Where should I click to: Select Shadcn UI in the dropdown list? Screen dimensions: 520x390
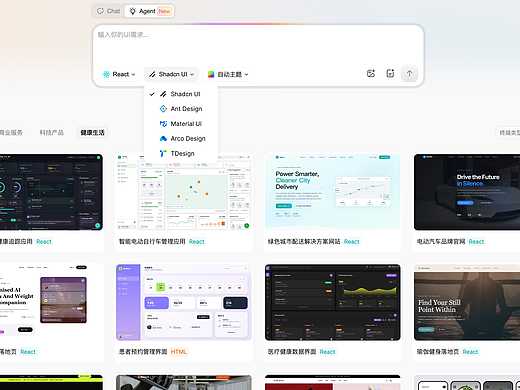pos(181,94)
